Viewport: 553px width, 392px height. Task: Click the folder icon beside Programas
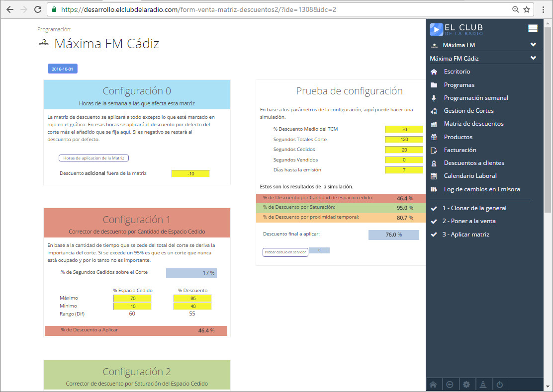(434, 85)
